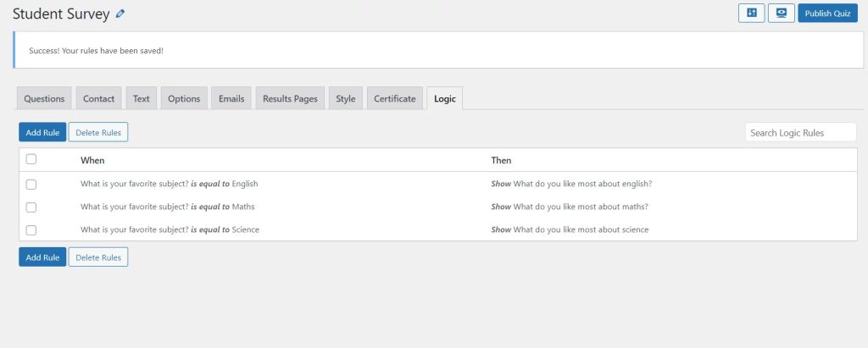
Task: Open the Contact tab
Action: tap(98, 98)
